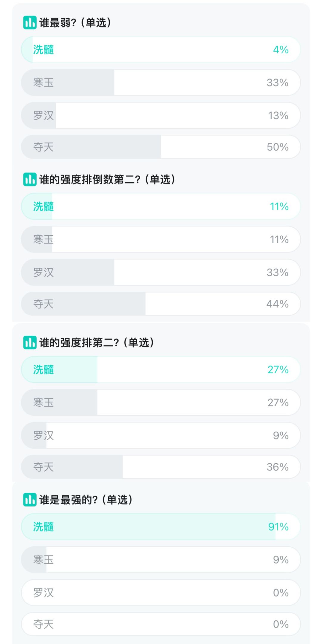The width and height of the screenshot is (322, 644).
Task: Select 夺天 at 0% in 最强的 poll
Action: [x=161, y=624]
